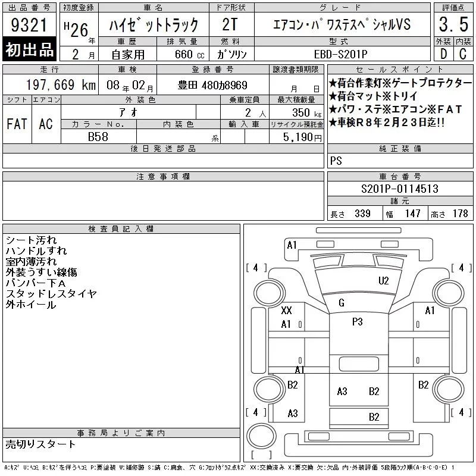The width and height of the screenshot is (476, 476).
Task: Select the model code EBD-S201P
Action: click(x=340, y=54)
